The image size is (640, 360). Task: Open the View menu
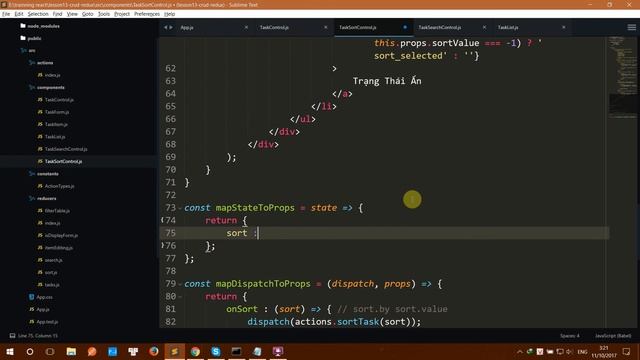click(x=72, y=14)
